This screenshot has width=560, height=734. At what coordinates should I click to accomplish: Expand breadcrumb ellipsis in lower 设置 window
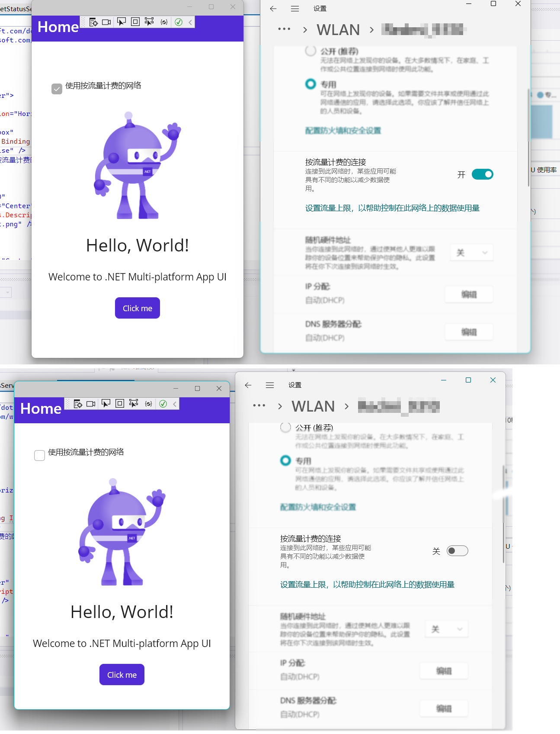pyautogui.click(x=259, y=406)
